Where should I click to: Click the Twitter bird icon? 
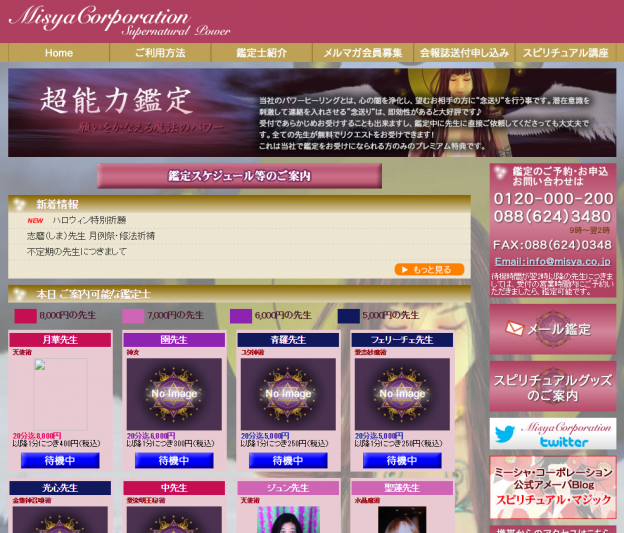[x=505, y=434]
